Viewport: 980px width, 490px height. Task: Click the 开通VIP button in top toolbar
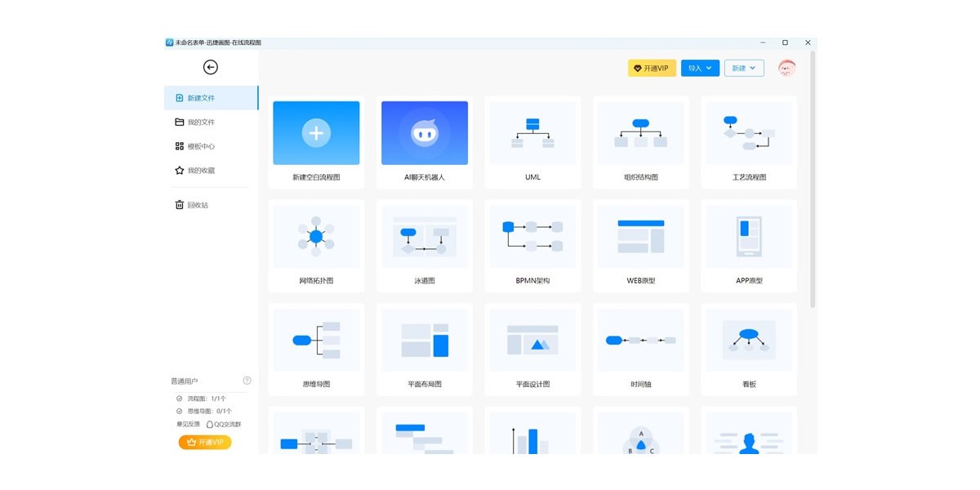(x=652, y=69)
